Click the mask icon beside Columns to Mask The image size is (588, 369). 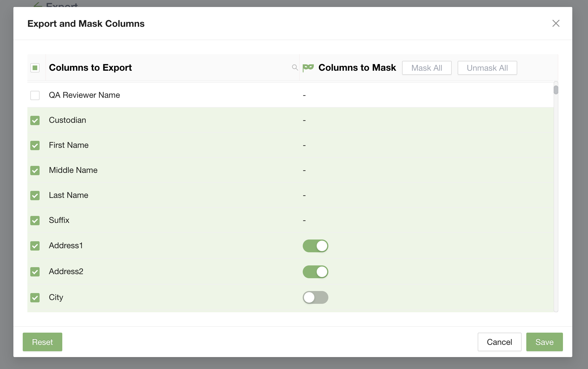click(308, 68)
